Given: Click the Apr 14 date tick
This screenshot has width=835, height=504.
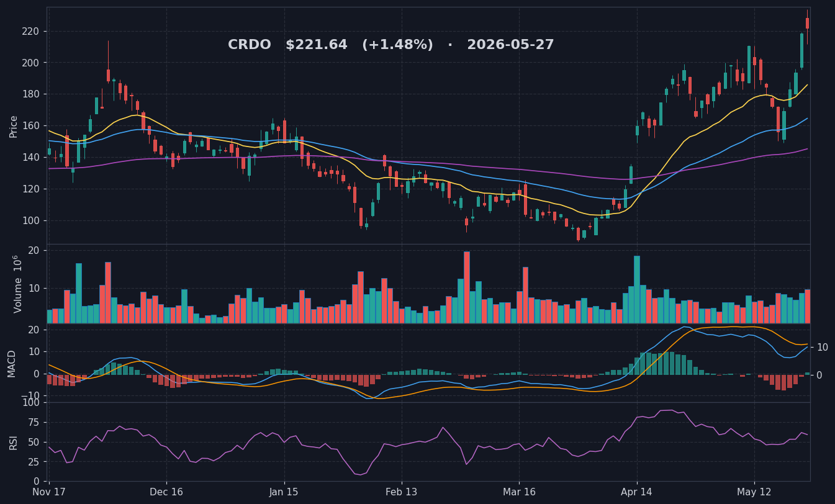Looking at the screenshot, I should click(x=637, y=492).
